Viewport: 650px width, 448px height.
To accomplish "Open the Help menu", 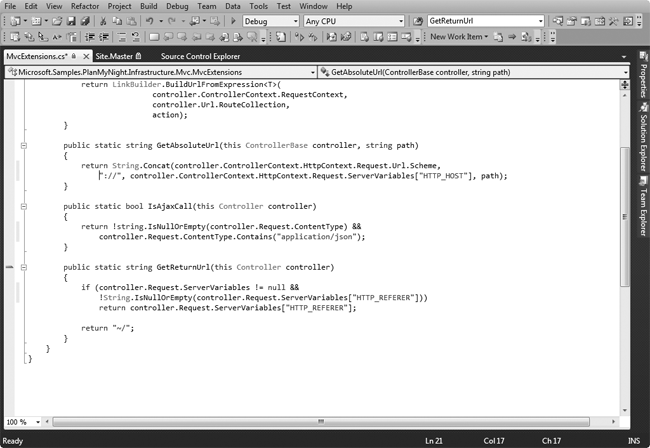I will point(344,6).
